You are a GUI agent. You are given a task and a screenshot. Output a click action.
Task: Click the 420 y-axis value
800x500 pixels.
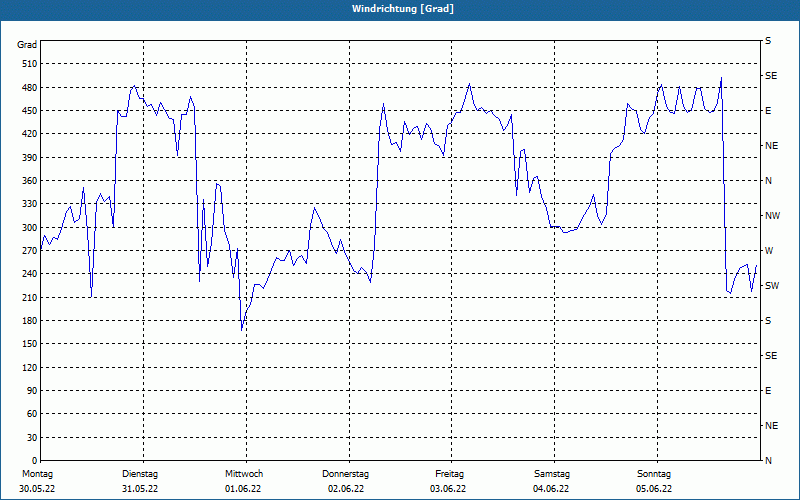coord(30,134)
